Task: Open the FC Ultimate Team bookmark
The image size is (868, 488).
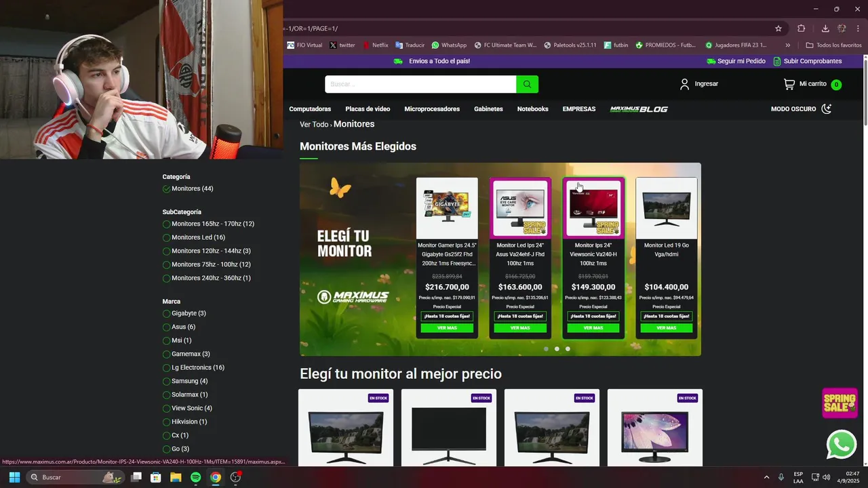Action: click(505, 45)
